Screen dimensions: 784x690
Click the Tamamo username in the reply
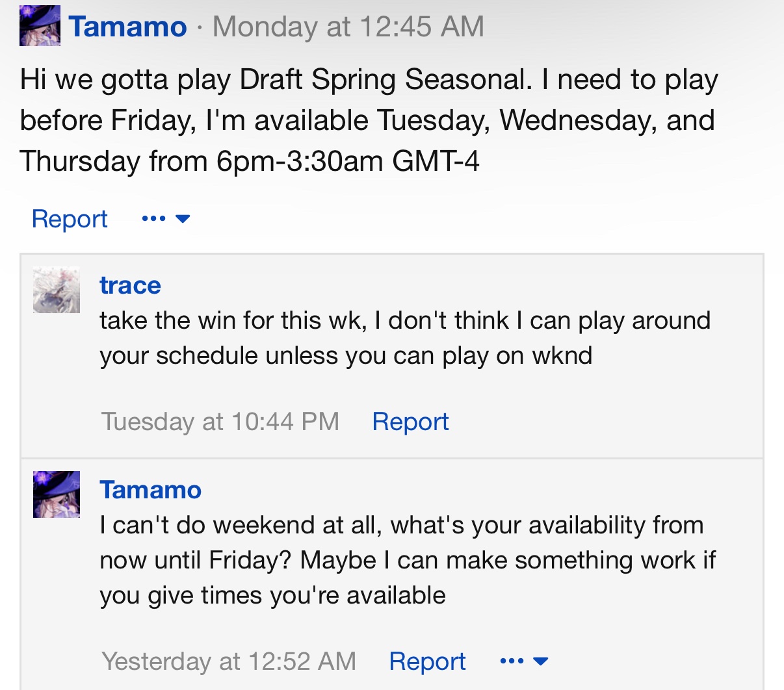(150, 490)
